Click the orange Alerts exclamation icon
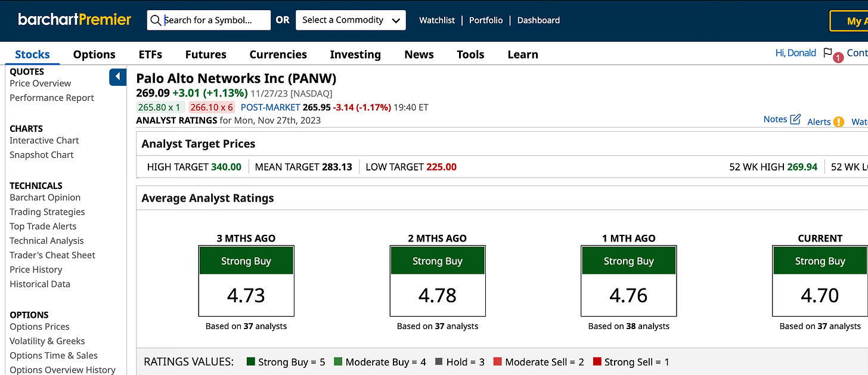Screen dimensions: 868x375 (x=839, y=122)
